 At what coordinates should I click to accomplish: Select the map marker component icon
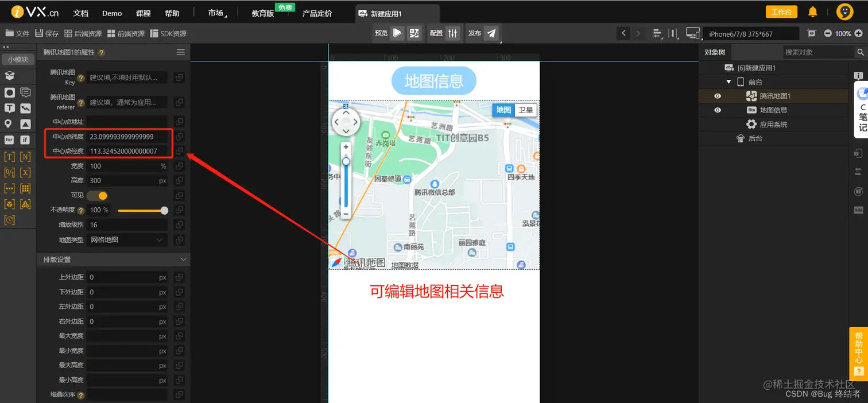(7, 123)
